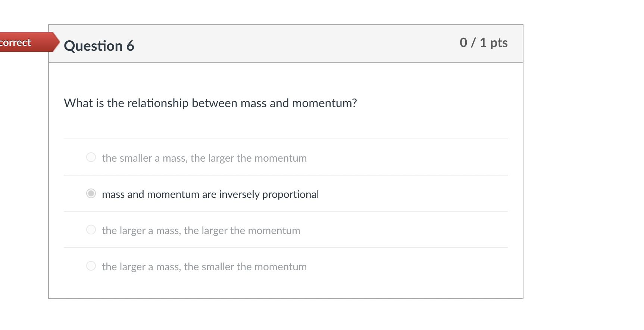This screenshot has width=644, height=330.
Task: Click answer text 'the smaller a mass, the larger the momentum'
Action: [x=204, y=158]
